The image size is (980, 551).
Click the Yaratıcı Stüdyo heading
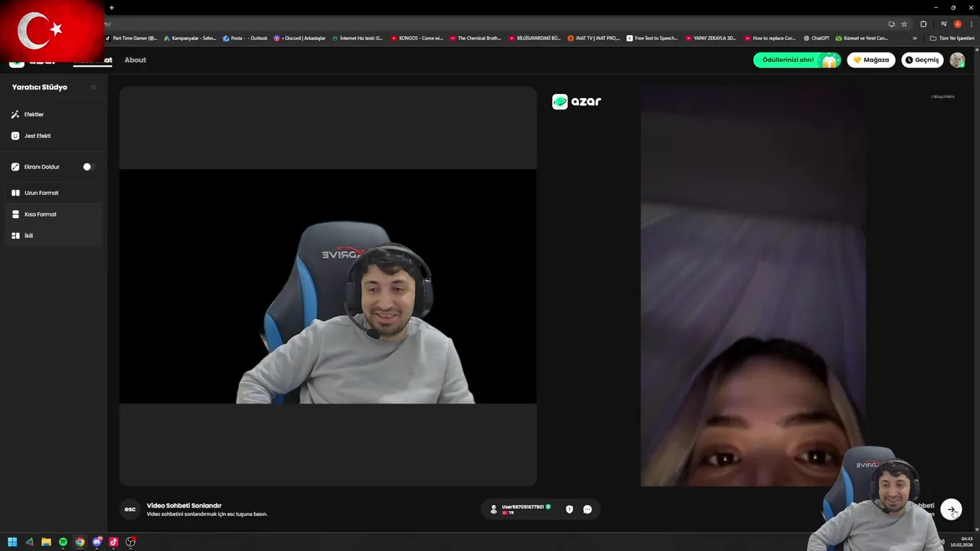point(40,87)
